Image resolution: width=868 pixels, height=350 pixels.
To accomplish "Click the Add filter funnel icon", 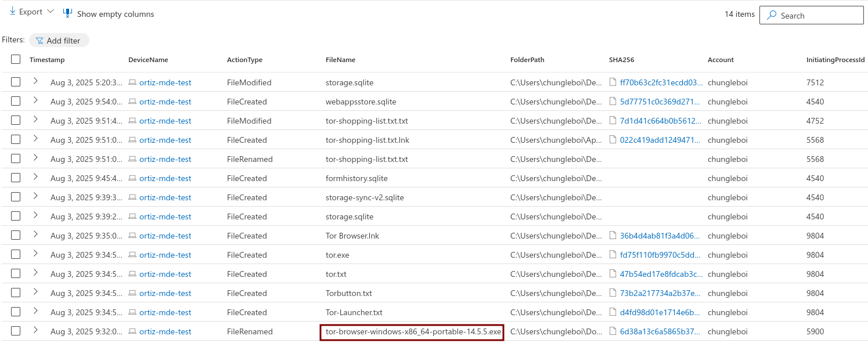I will [39, 41].
